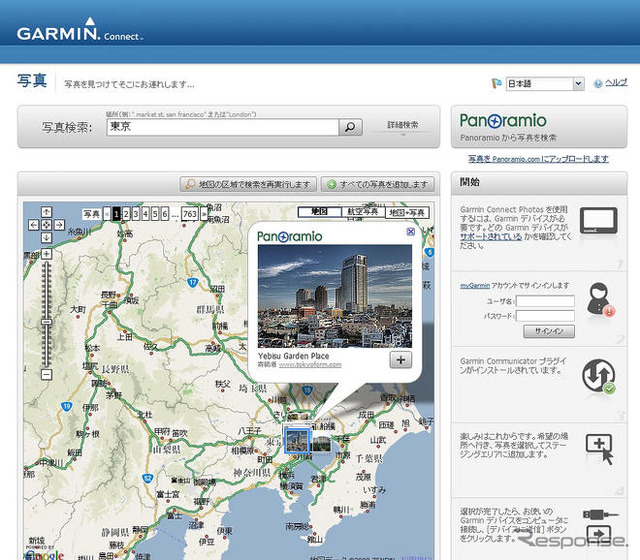640x560 pixels.
Task: Go to photo results page 2
Action: tap(126, 213)
